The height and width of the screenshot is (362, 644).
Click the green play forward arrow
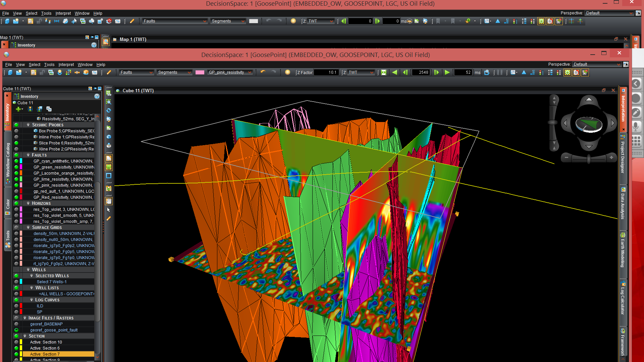[x=447, y=72]
